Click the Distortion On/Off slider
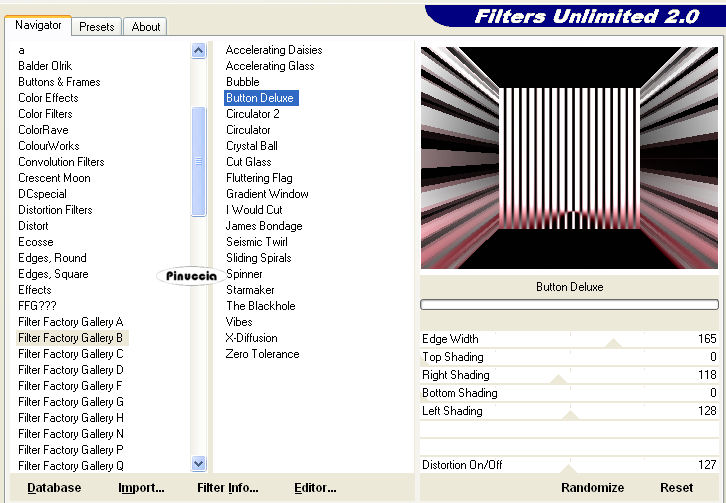The image size is (726, 503). pyautogui.click(x=570, y=465)
